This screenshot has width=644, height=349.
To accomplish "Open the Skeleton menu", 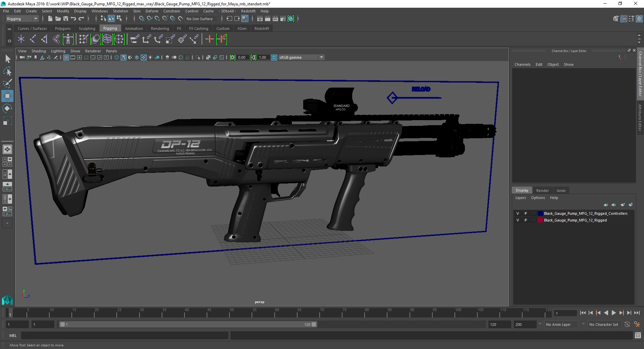I will pyautogui.click(x=120, y=11).
